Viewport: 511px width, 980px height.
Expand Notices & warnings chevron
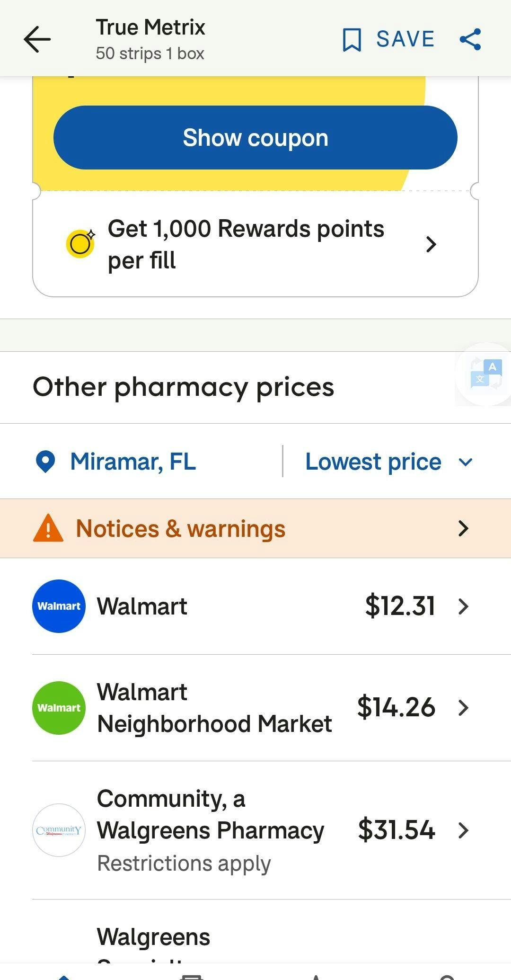(x=463, y=528)
